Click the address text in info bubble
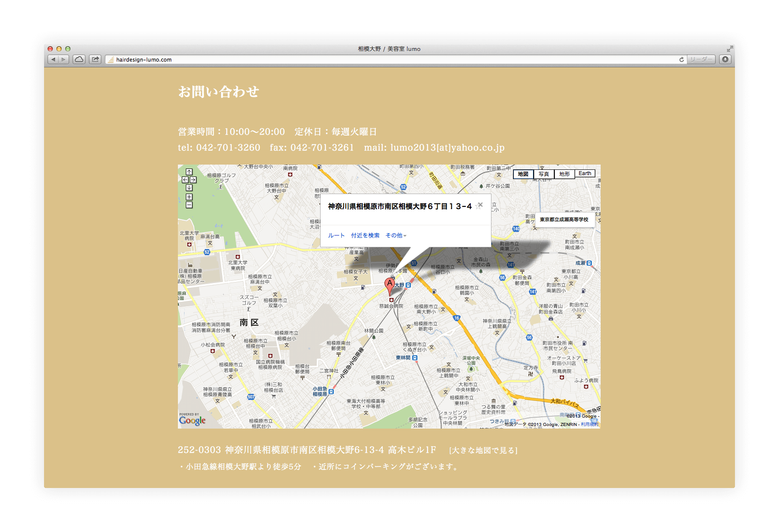Viewport: 779px width, 532px height. coord(400,206)
